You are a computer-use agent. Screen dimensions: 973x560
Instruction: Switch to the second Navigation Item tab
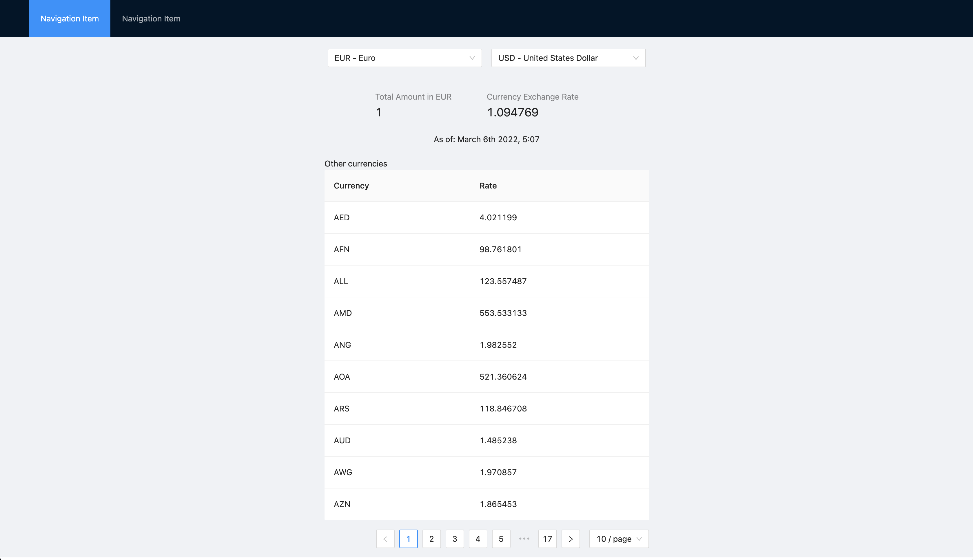point(151,19)
